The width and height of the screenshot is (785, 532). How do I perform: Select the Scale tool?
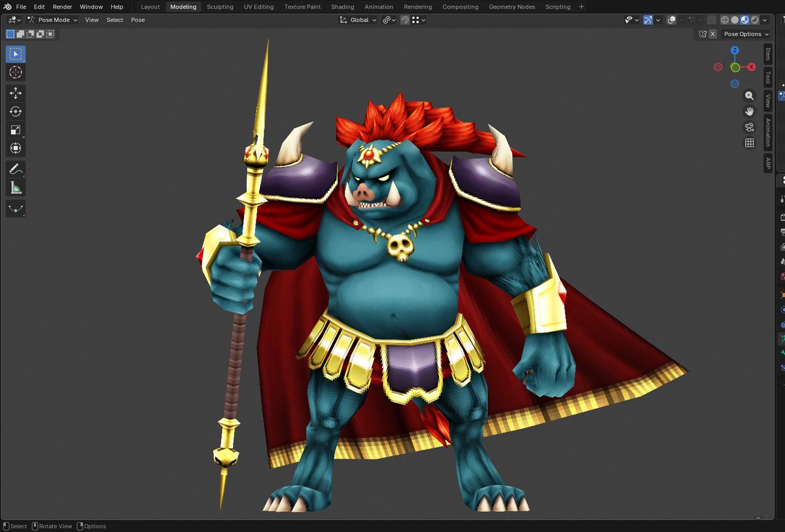pos(16,130)
